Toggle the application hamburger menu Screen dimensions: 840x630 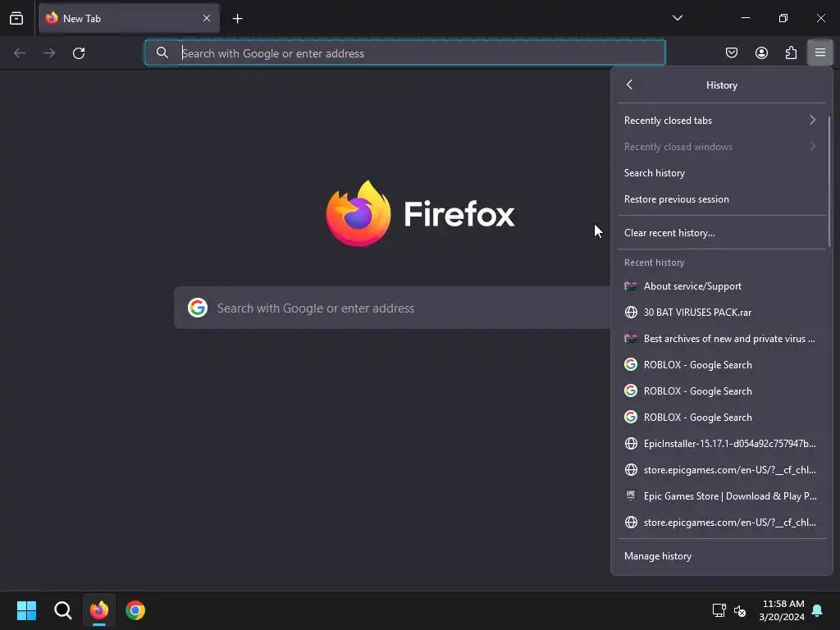pos(820,52)
